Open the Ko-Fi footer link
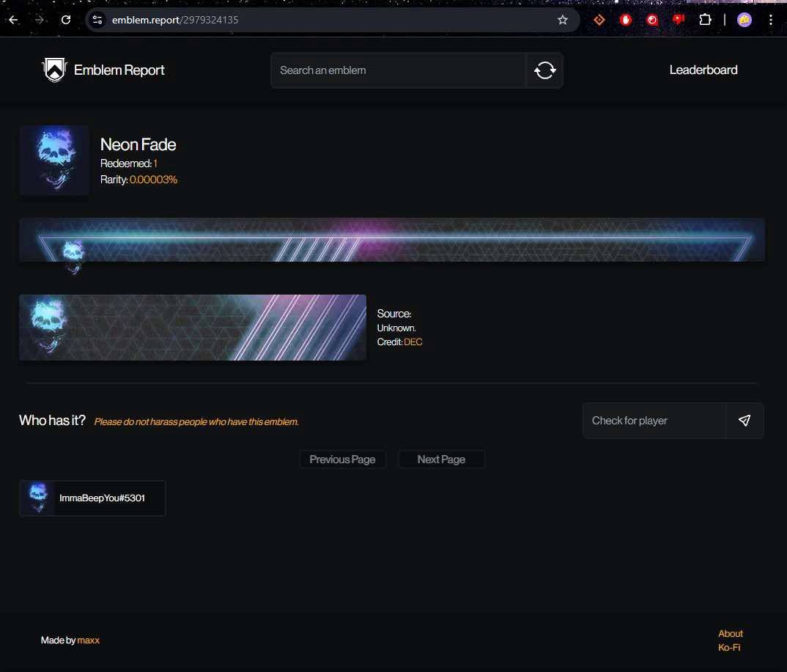The image size is (787, 672). 729,647
